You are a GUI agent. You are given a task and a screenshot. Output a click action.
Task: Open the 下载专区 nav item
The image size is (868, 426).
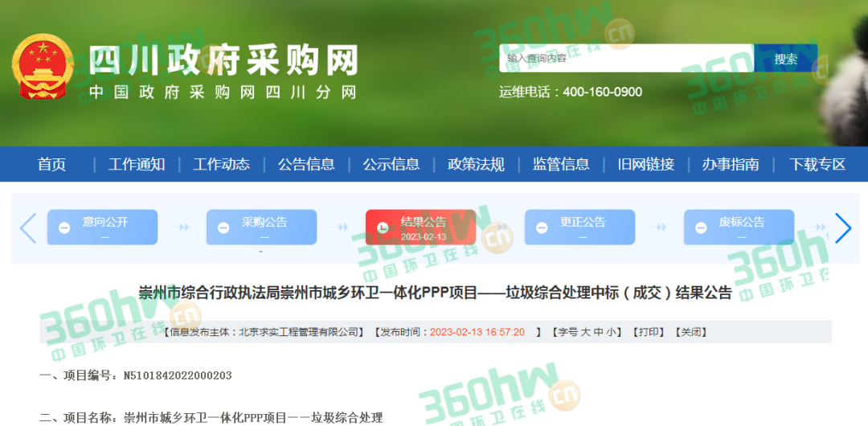pyautogui.click(x=817, y=164)
